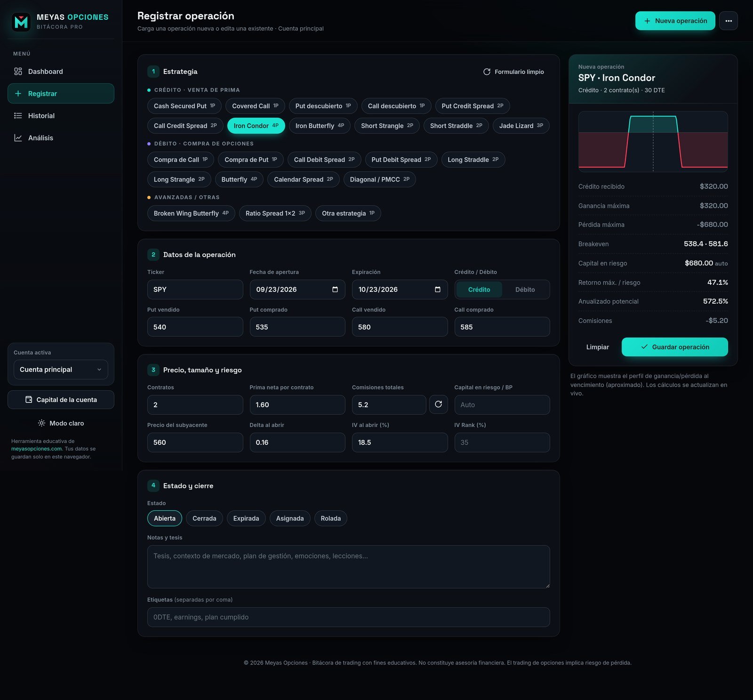
Task: Select the Cash Secured Put strategy
Action: point(184,106)
